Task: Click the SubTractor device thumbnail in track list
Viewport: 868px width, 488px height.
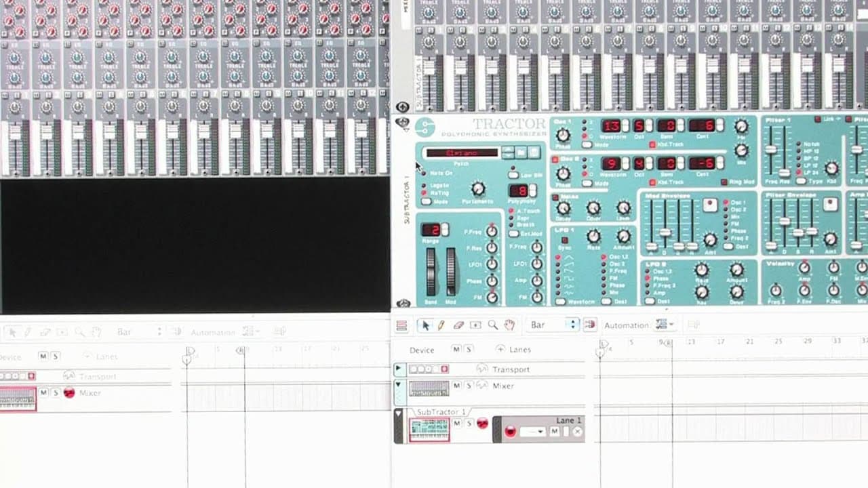Action: [x=429, y=430]
